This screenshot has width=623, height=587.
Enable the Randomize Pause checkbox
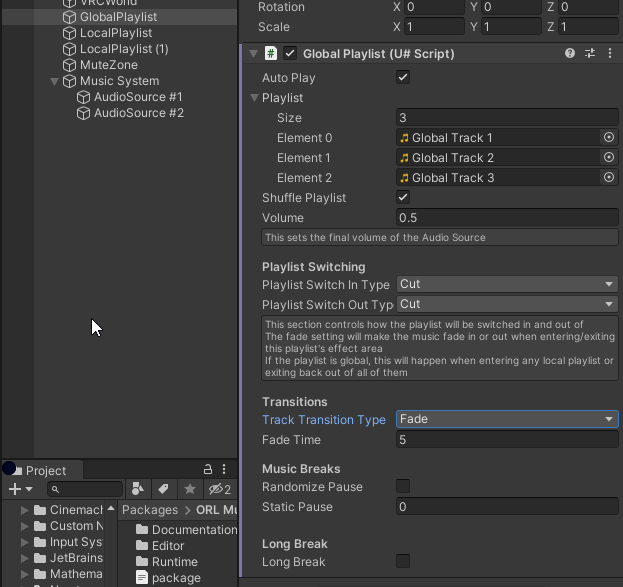(403, 487)
